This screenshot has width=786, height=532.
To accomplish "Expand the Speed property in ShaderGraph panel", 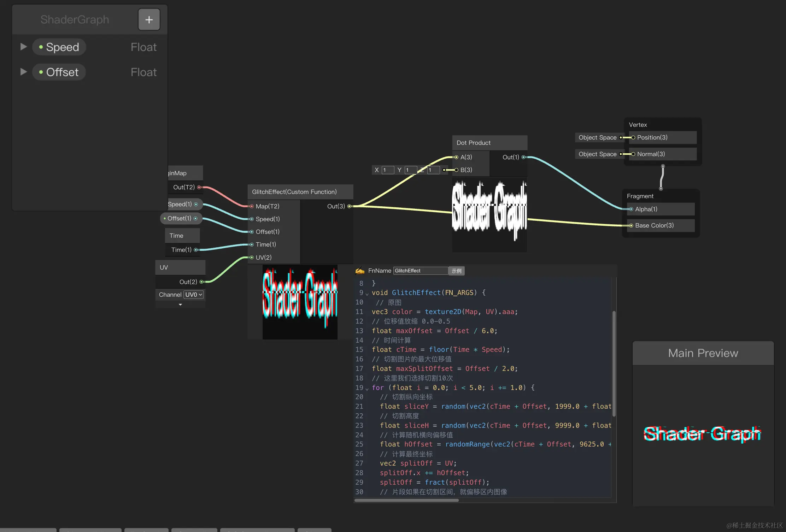I will point(23,47).
